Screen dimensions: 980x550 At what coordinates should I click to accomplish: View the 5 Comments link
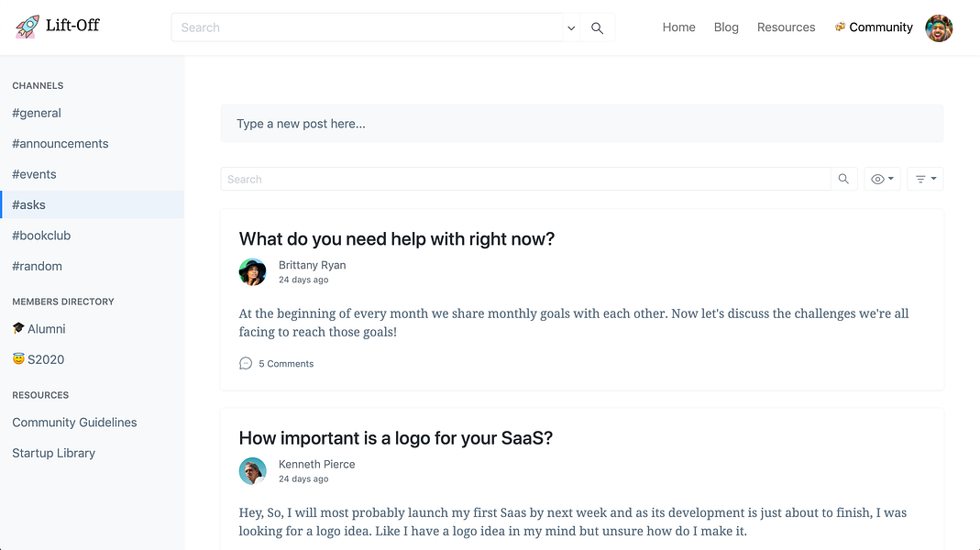286,364
